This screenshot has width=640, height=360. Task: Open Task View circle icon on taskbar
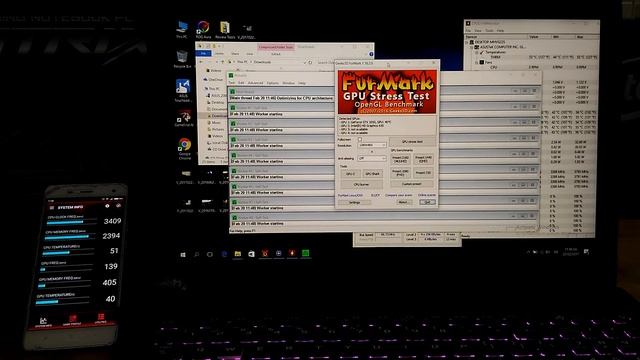[x=210, y=254]
